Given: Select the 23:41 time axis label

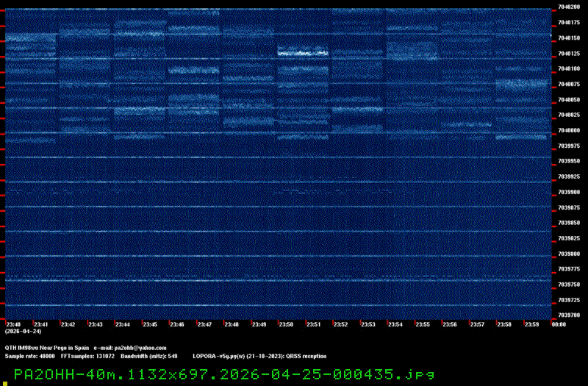Looking at the screenshot, I should [41, 324].
